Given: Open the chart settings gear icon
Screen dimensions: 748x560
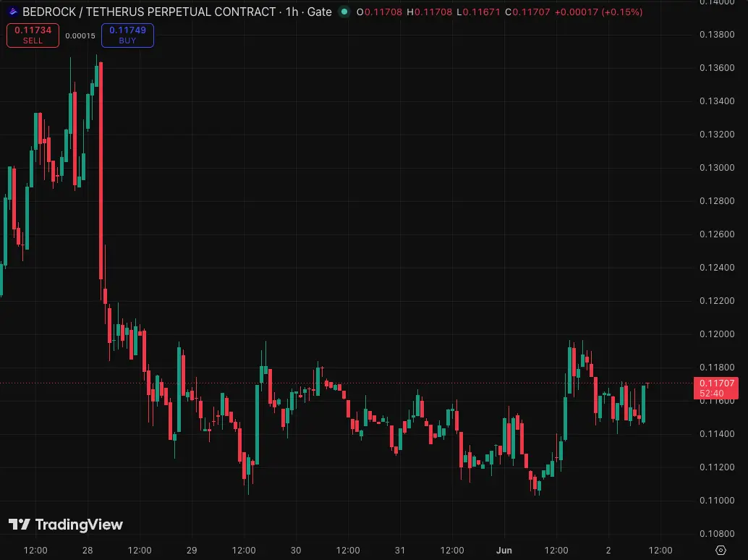Looking at the screenshot, I should pyautogui.click(x=721, y=550).
